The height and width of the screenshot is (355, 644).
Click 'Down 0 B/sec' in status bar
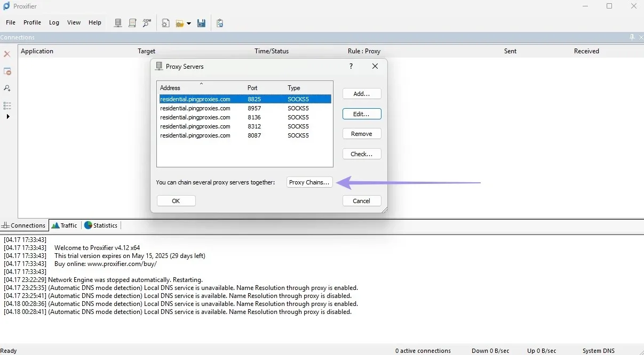[490, 351]
